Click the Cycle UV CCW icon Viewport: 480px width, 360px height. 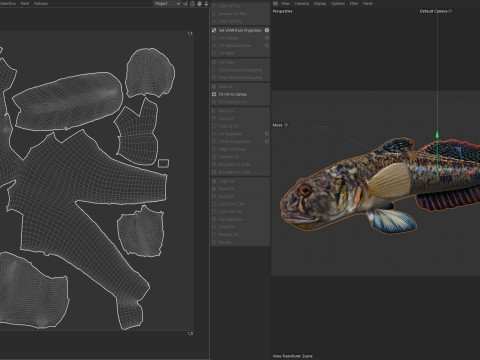point(214,204)
